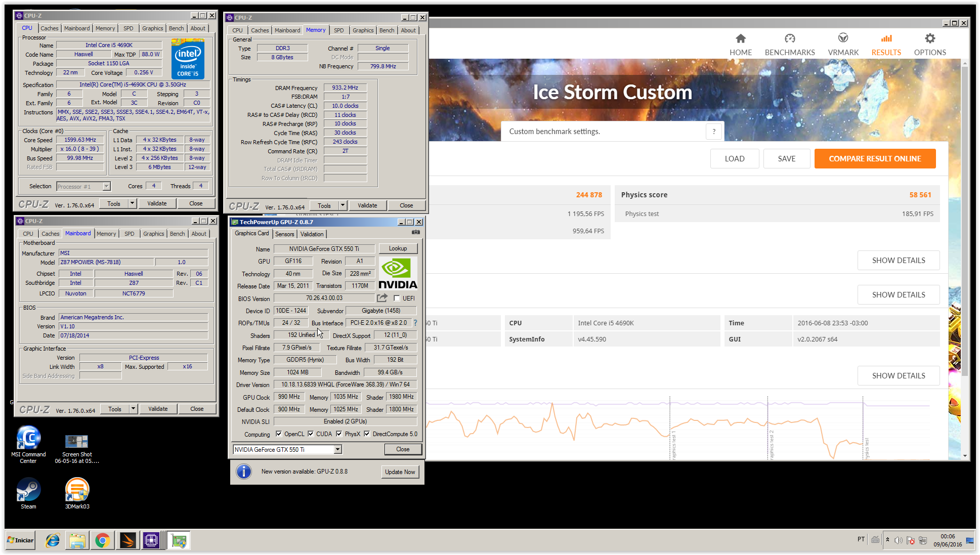980x555 pixels.
Task: Open the Sensors tab in GPU-Z
Action: (x=284, y=234)
